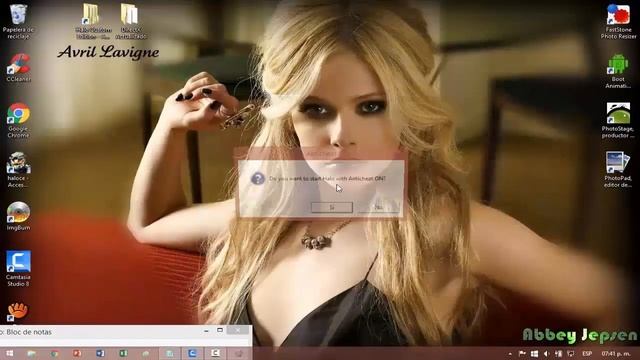This screenshot has width=640, height=360.
Task: Launch the Google Chrome desktop shortcut
Action: click(18, 120)
